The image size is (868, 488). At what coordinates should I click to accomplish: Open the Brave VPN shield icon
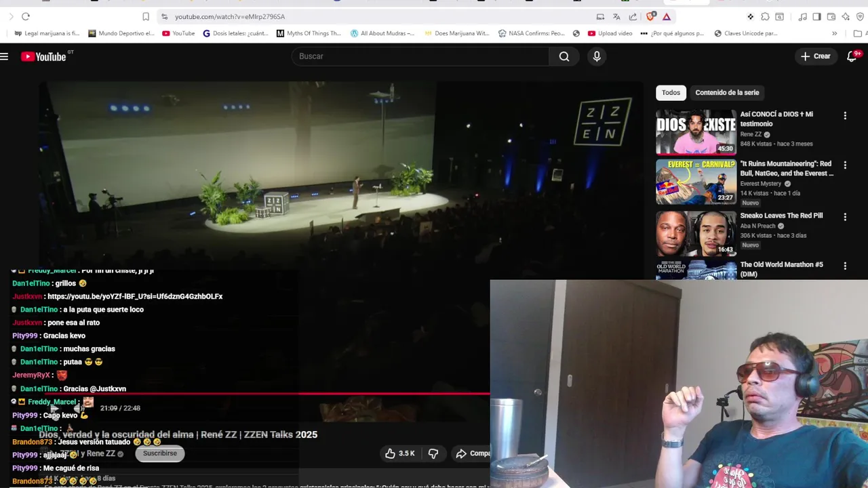(x=860, y=16)
